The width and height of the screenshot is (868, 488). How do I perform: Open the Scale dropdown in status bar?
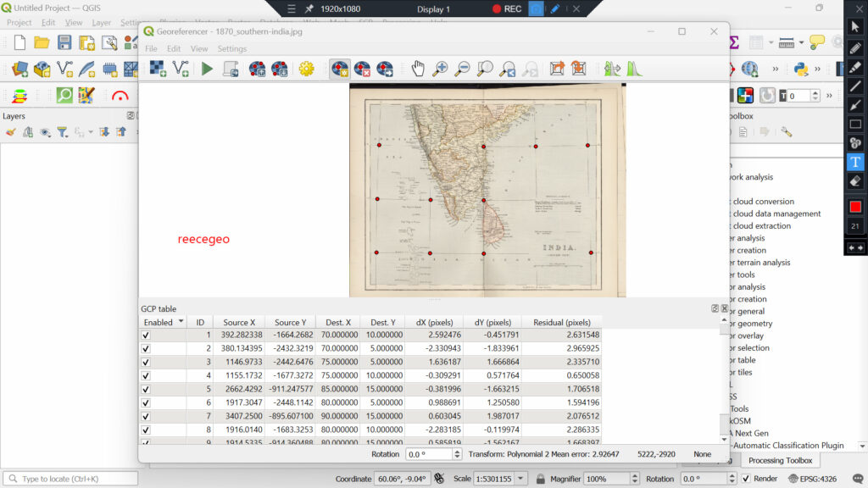(x=520, y=479)
